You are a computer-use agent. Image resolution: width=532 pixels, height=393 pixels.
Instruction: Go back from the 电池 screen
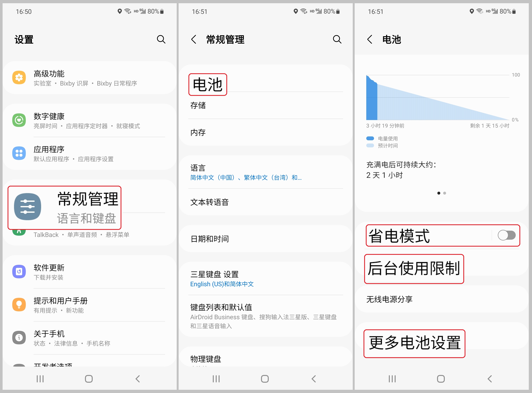(370, 39)
